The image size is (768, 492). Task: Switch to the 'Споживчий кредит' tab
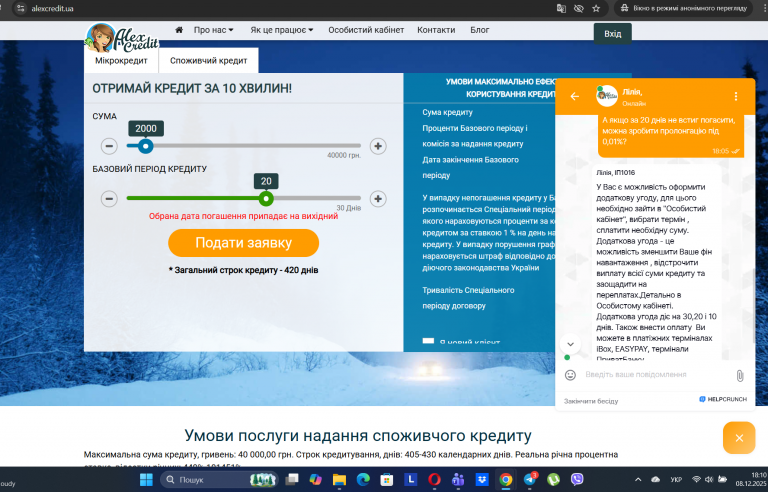(209, 61)
